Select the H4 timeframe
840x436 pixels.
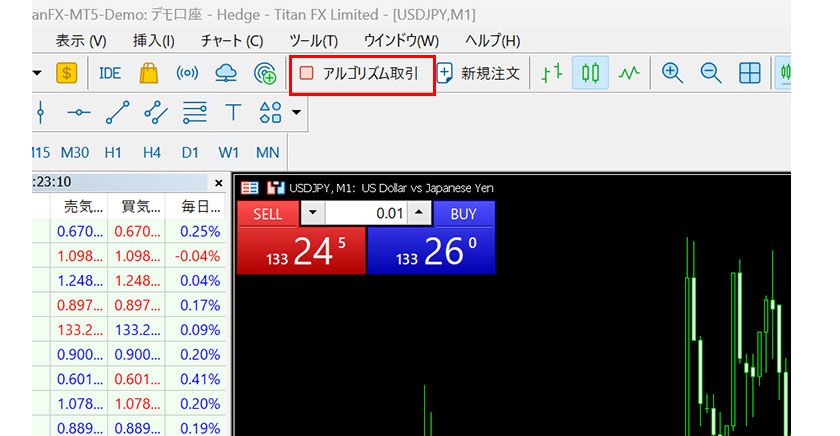click(152, 153)
